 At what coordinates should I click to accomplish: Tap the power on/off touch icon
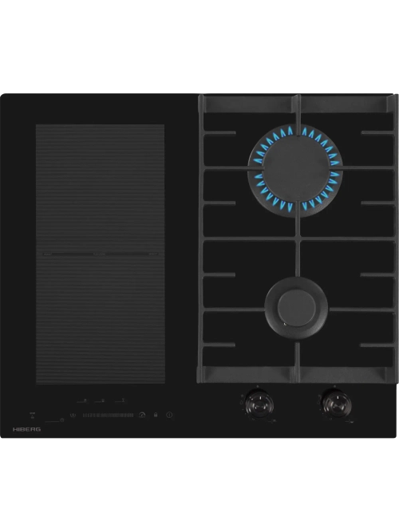pyautogui.click(x=169, y=415)
